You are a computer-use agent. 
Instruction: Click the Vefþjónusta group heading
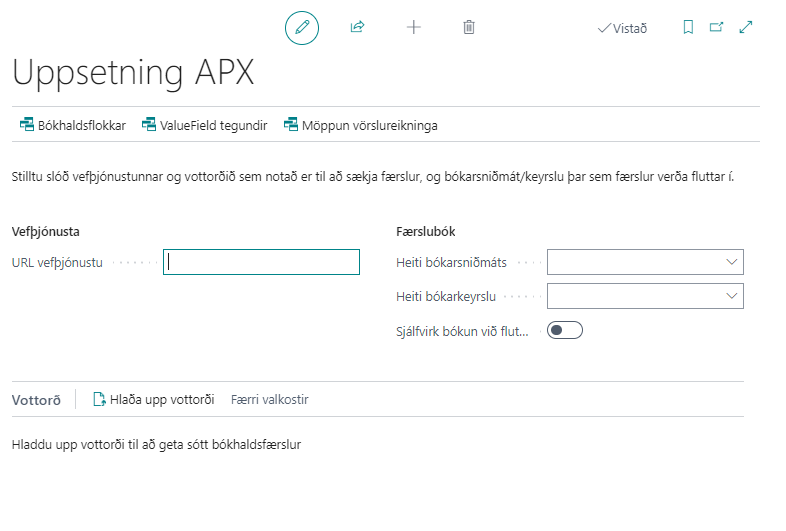[x=45, y=231]
